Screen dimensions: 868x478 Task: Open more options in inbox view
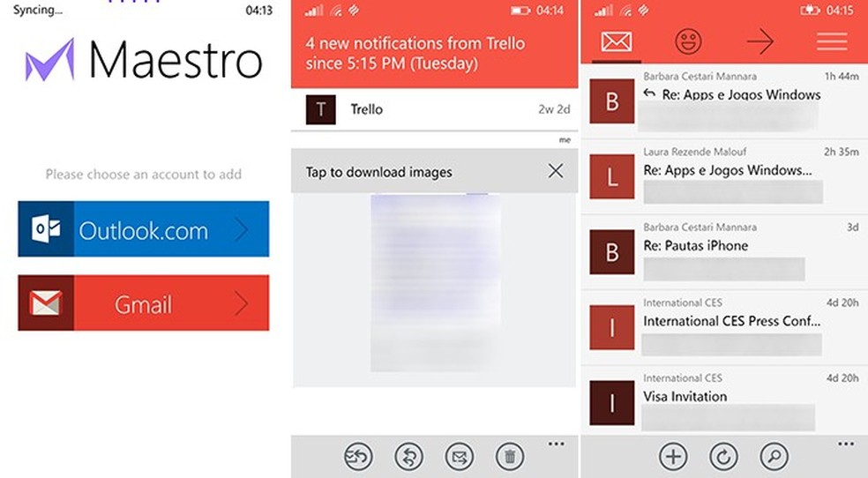pos(846,444)
